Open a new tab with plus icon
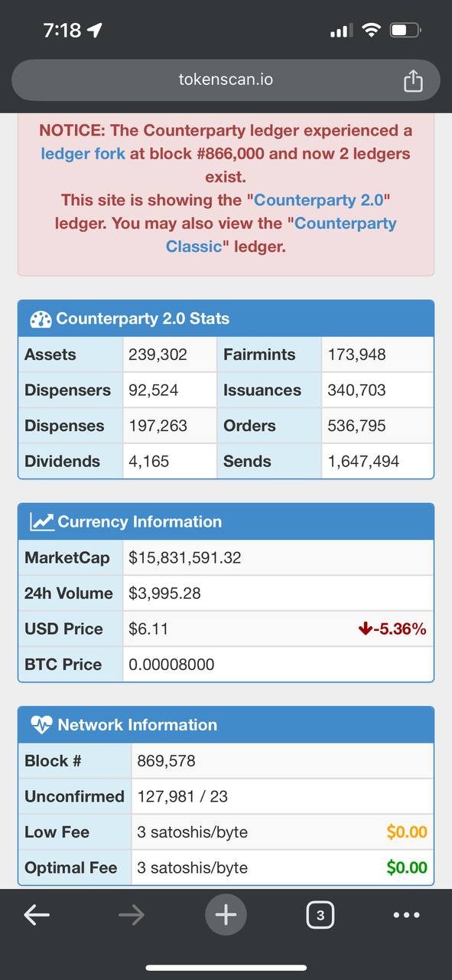Screen dimensions: 452x980 tap(226, 914)
